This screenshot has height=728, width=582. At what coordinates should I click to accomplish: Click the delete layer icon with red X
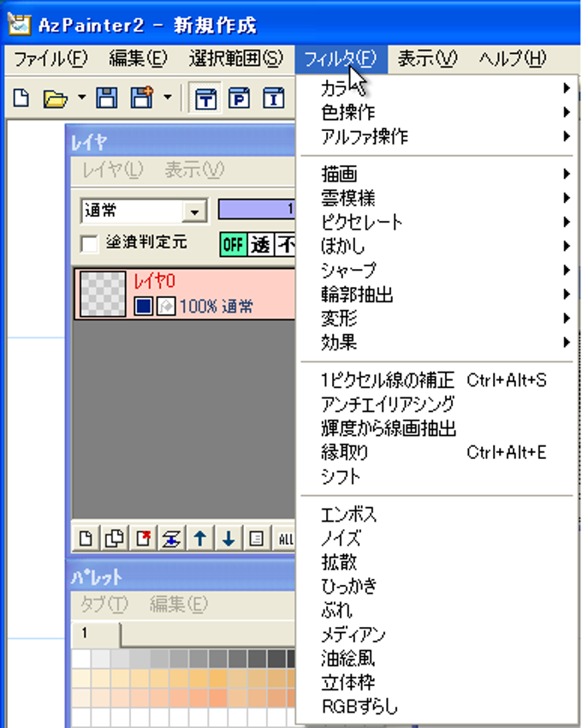click(143, 539)
